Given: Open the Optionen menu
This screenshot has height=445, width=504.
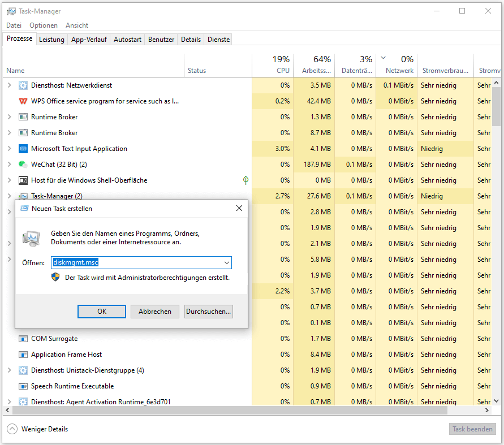Looking at the screenshot, I should tap(44, 25).
